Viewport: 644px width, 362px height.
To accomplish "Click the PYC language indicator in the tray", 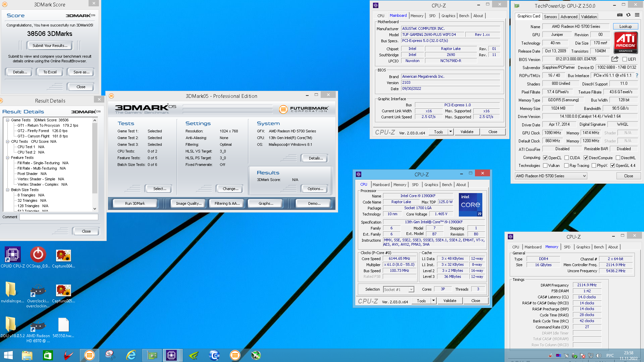I will pos(610,356).
